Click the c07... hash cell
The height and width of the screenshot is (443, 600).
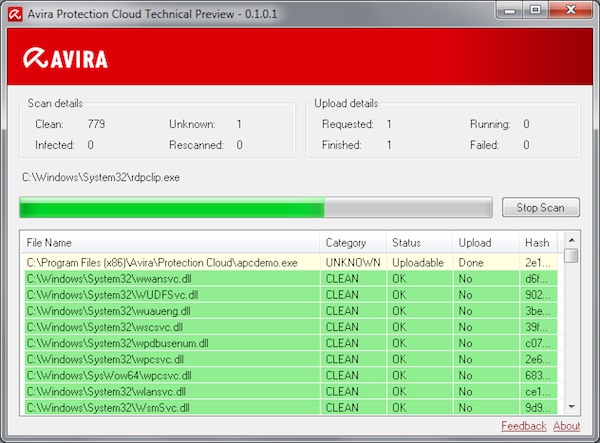tap(538, 343)
